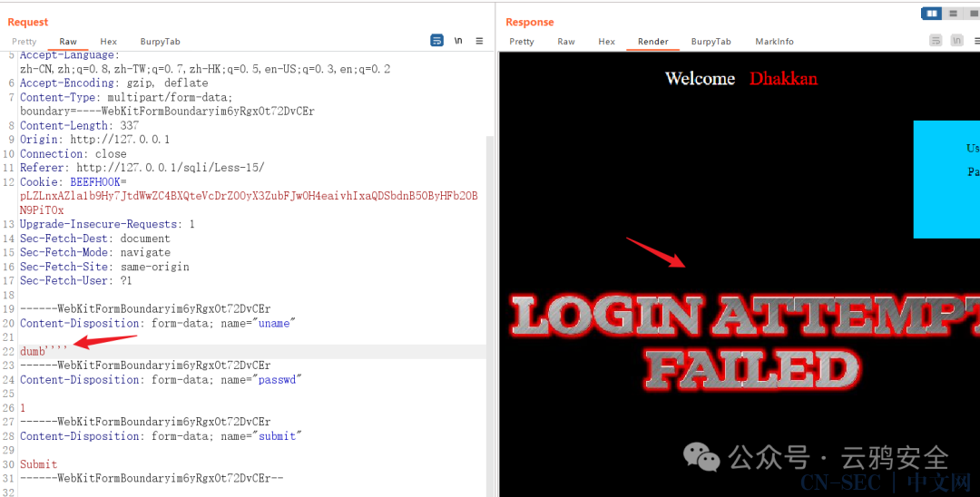The image size is (980, 497).
Task: Click the Sec-Fetch-Dest: document header
Action: coord(94,239)
